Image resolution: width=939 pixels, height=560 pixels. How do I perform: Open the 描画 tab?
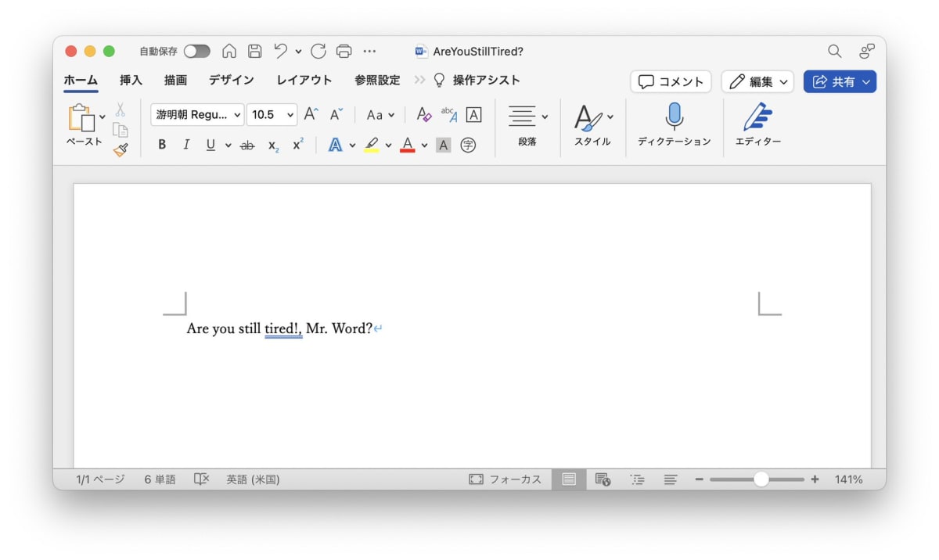pyautogui.click(x=175, y=80)
